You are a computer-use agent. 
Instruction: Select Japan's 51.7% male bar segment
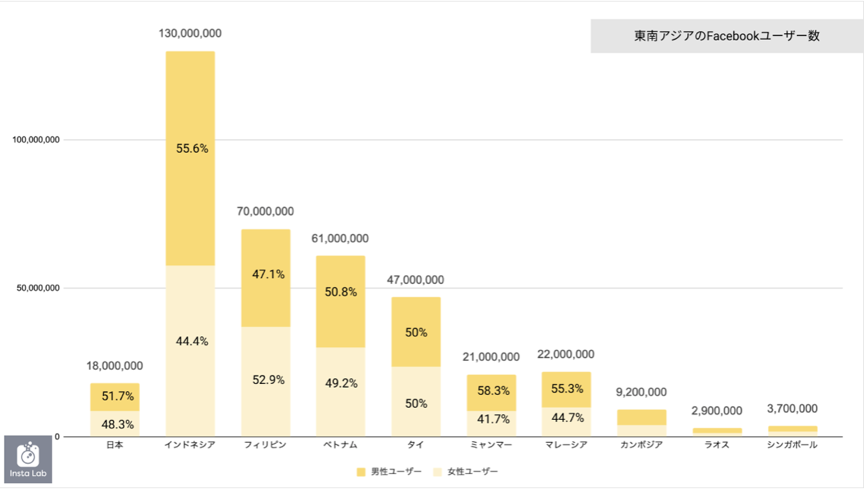115,397
